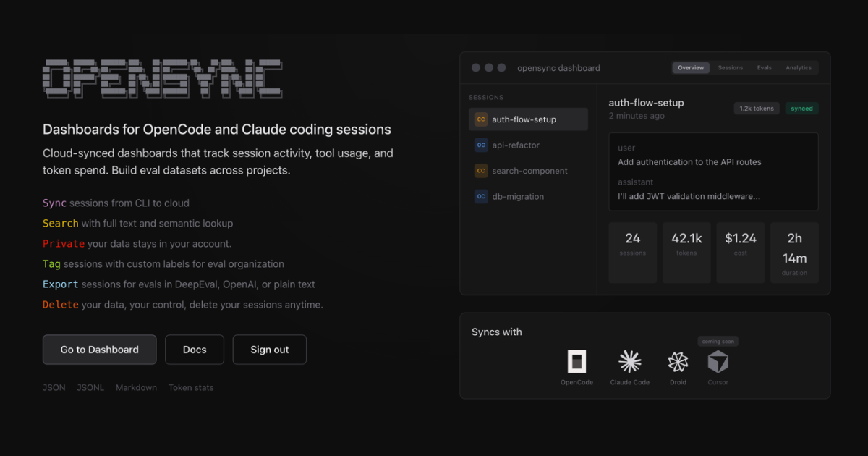Click the purple Sync feature keyword
Image resolution: width=868 pixels, height=456 pixels.
tap(54, 203)
